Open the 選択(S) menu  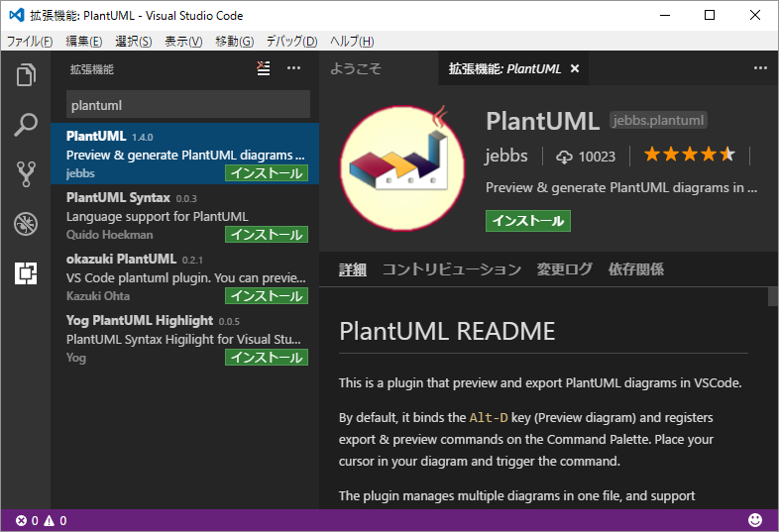point(134,42)
